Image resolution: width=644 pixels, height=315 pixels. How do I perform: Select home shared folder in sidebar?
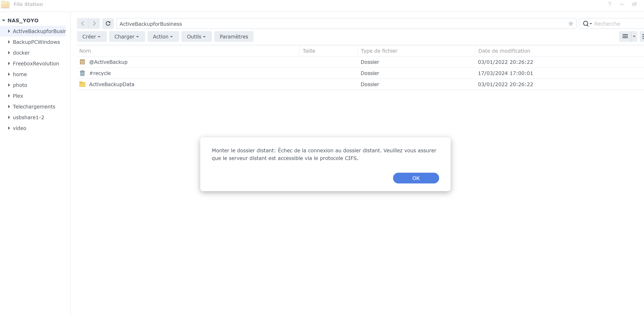tap(20, 74)
